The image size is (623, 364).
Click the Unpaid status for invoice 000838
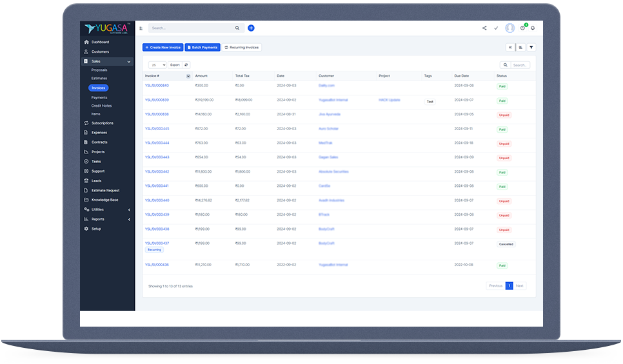pyautogui.click(x=504, y=115)
